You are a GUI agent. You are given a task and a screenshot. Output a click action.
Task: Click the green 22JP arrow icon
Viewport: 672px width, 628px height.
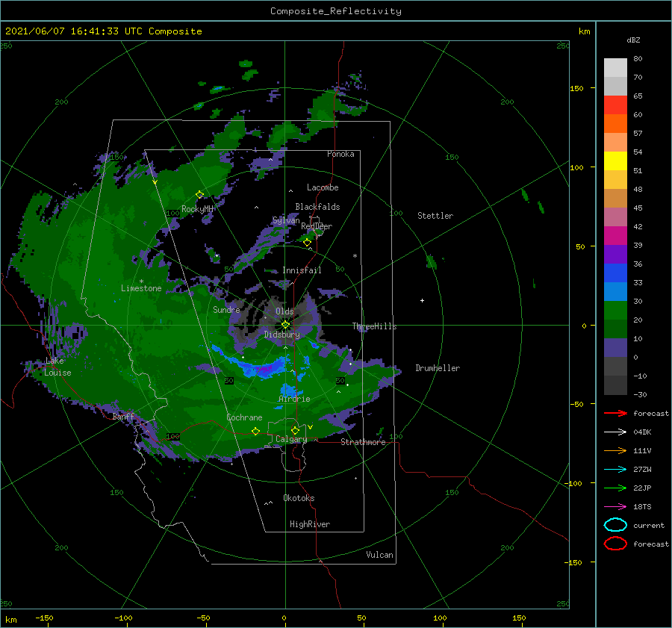[615, 488]
